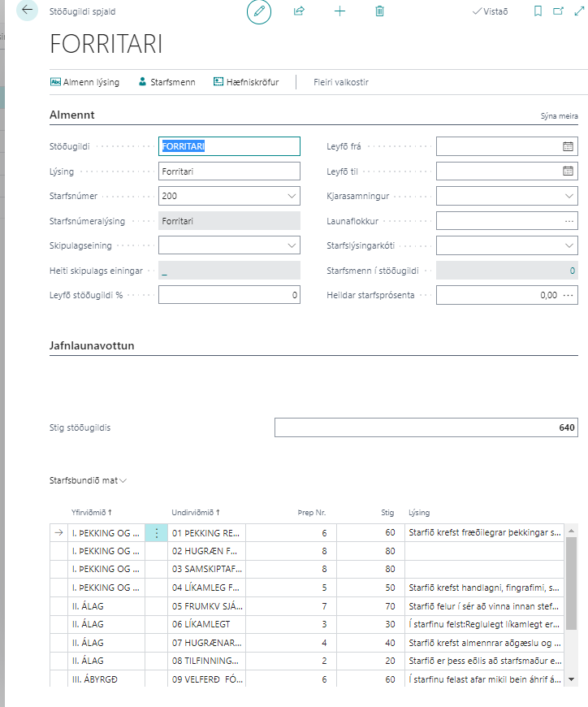The width and height of the screenshot is (588, 707).
Task: Open the Starfsmenn action
Action: point(166,82)
